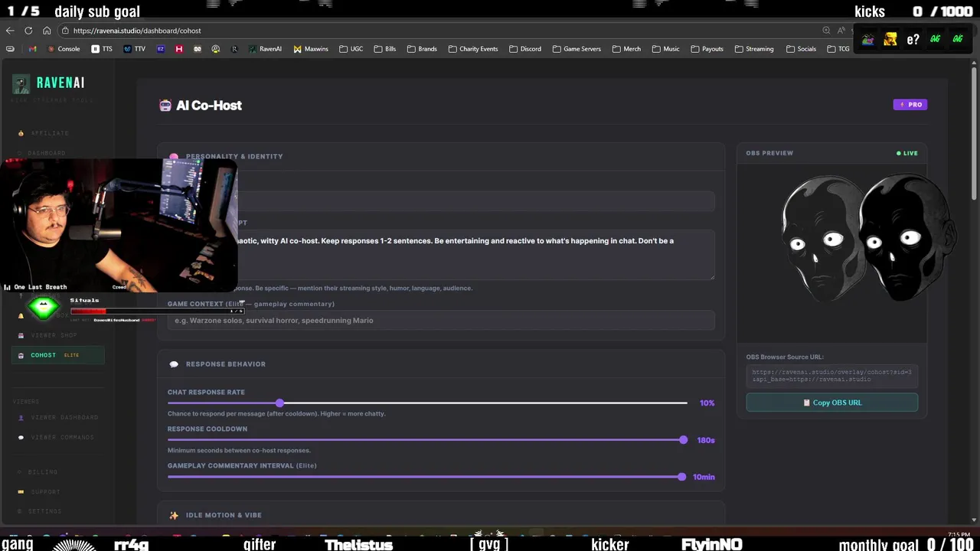Viewport: 980px width, 551px height.
Task: Click the Viewer Dashboard person icon
Action: coord(21,418)
